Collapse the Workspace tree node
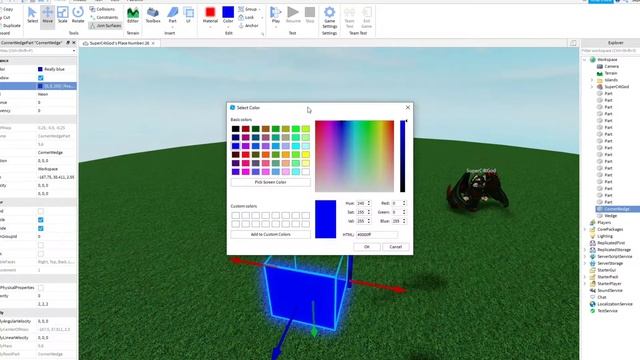Image resolution: width=640 pixels, height=360 pixels. [585, 60]
